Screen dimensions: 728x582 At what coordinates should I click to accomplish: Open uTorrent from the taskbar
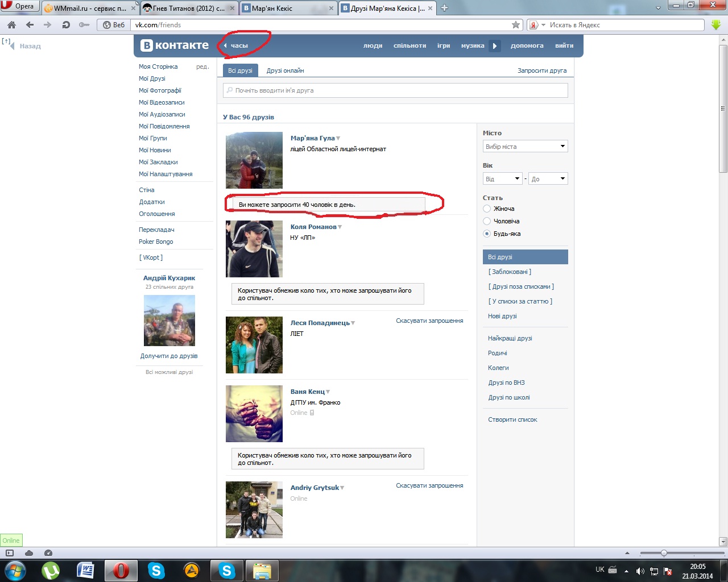[51, 570]
